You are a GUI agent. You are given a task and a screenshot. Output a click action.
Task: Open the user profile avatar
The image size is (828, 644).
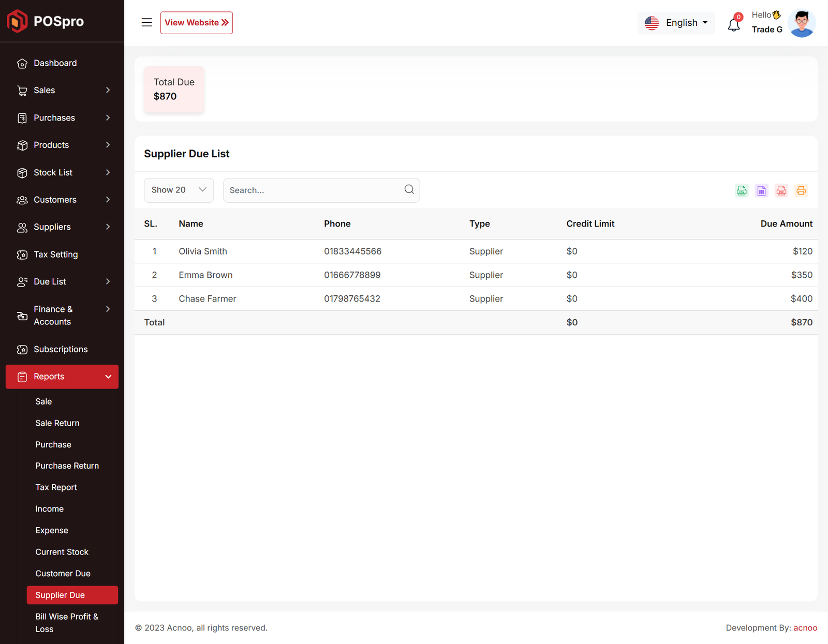click(801, 23)
